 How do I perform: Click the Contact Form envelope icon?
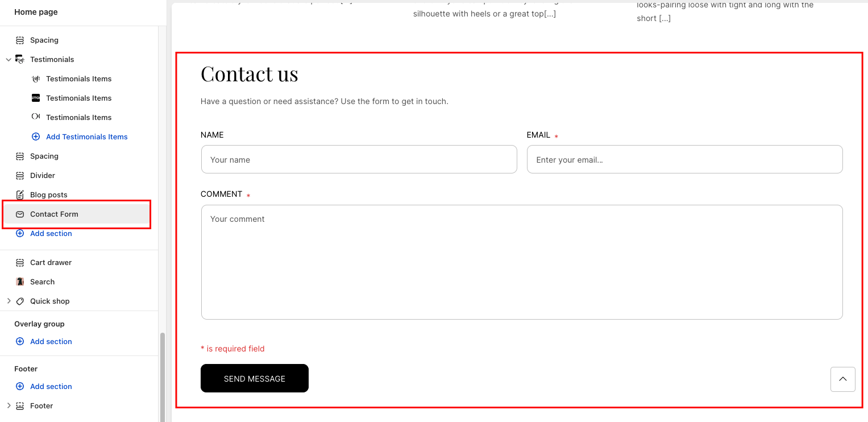[x=20, y=214]
